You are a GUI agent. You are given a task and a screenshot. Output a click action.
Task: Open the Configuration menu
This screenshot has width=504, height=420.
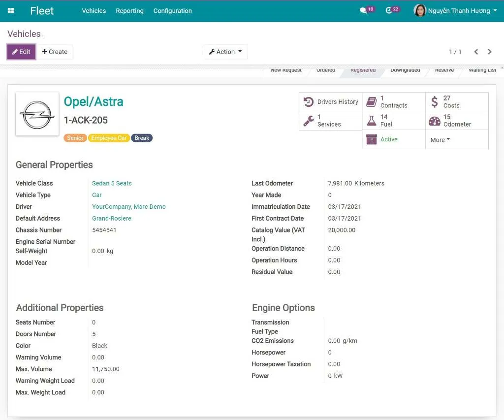173,11
